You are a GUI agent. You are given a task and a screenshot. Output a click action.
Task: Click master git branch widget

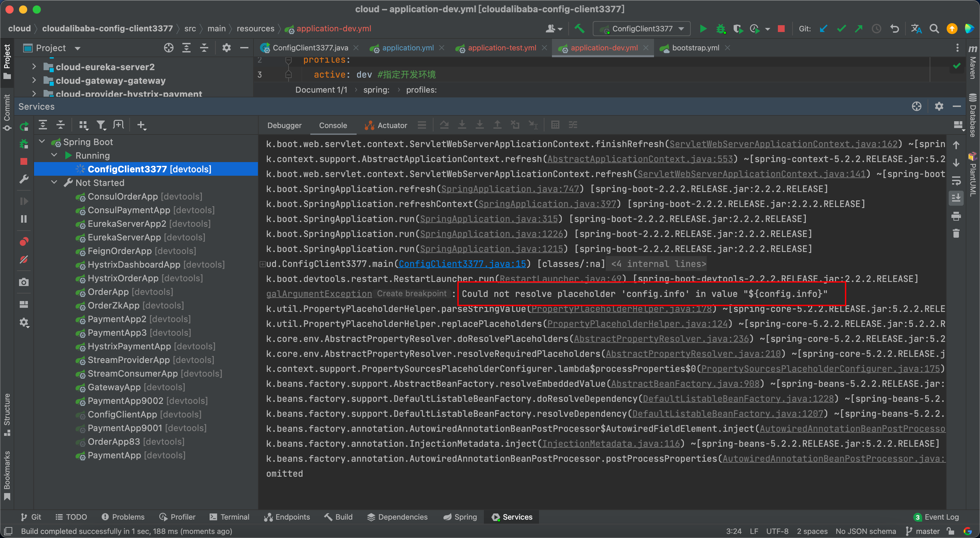pyautogui.click(x=923, y=531)
